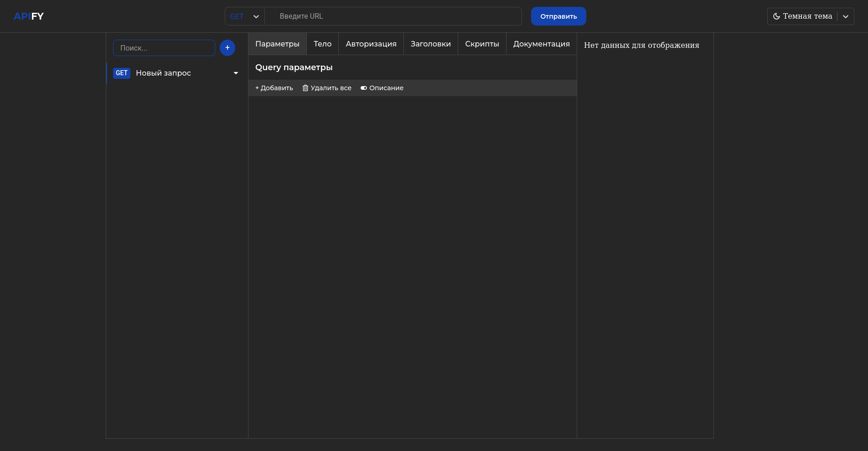Click the moon icon in theme selector
Image resolution: width=868 pixels, height=451 pixels.
pos(776,16)
